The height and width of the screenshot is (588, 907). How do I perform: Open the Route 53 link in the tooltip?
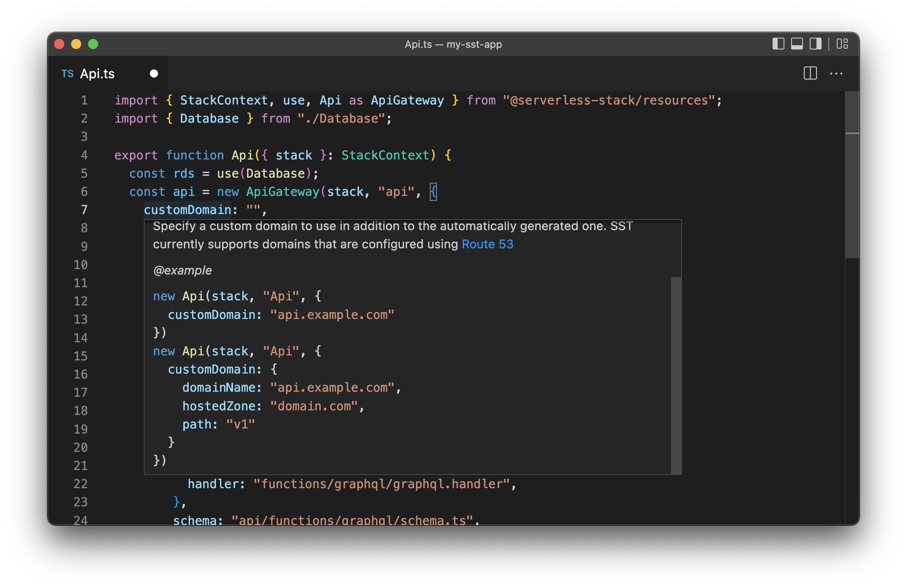click(487, 244)
